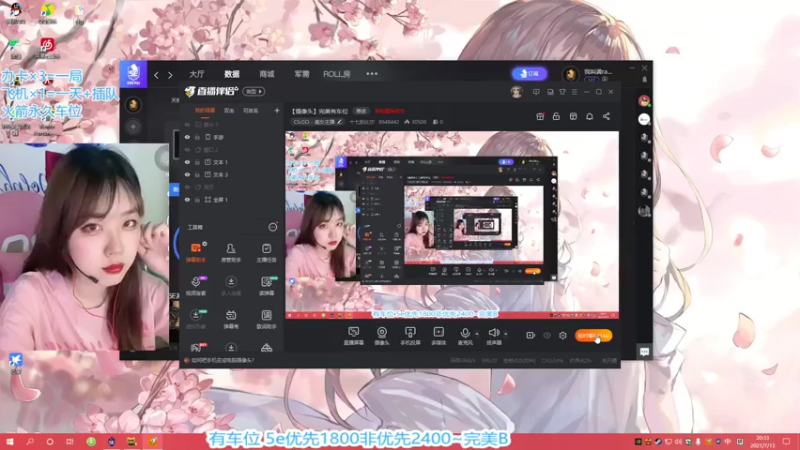Open the skin shirt icon in title bar
Screen dimensions: 800x450
[562, 92]
